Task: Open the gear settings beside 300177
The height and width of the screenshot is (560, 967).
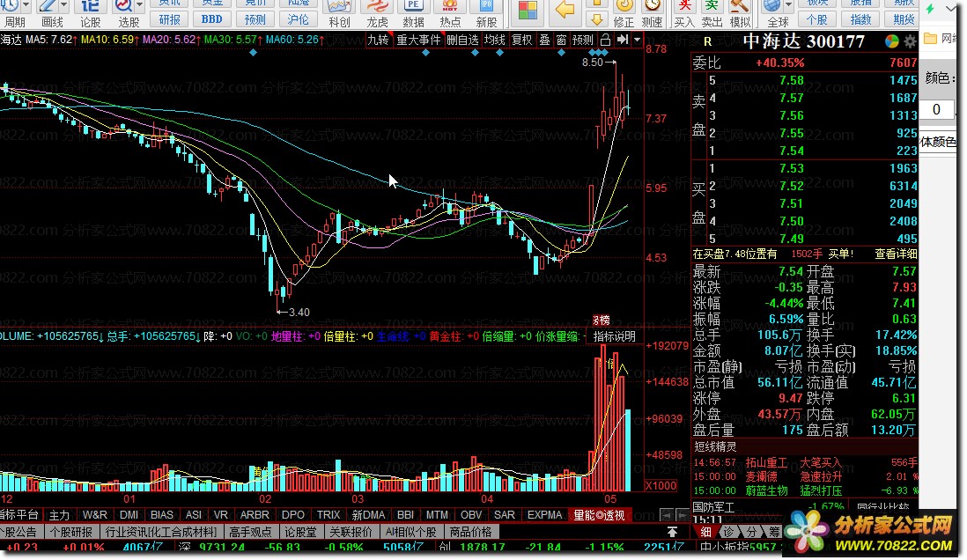Action: pyautogui.click(x=911, y=42)
